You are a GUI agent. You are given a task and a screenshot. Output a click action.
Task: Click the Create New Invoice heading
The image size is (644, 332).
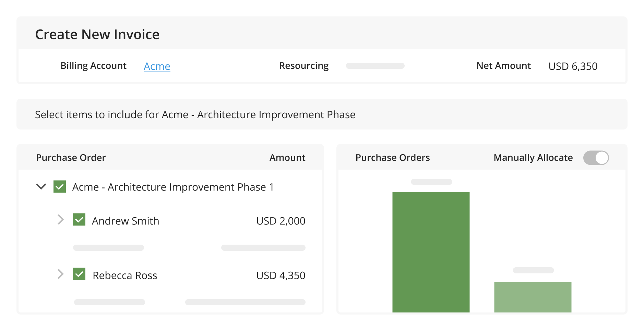[97, 34]
